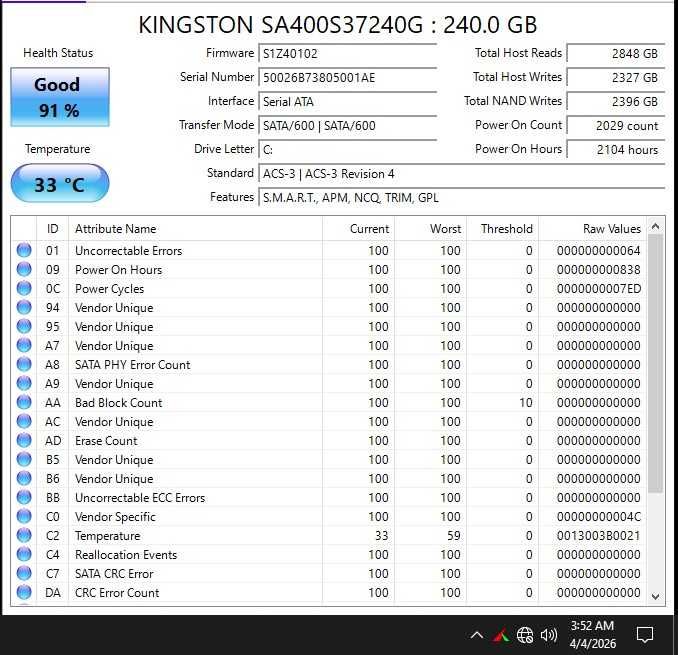
Task: Click the scroll down arrow of attribute list
Action: pyautogui.click(x=655, y=597)
